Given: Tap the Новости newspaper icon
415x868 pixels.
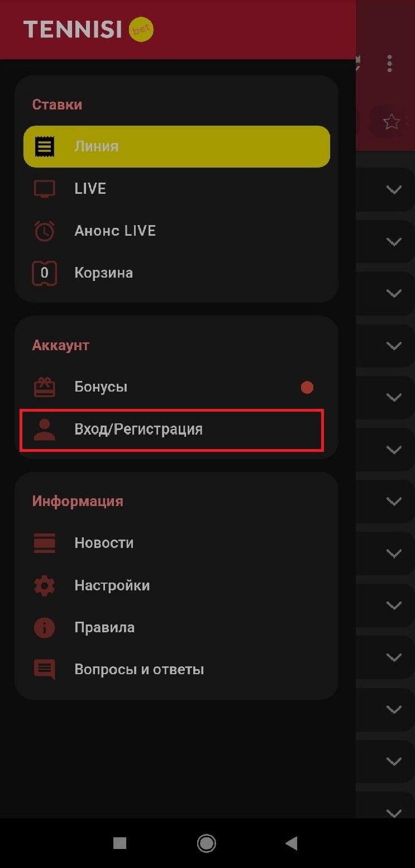Looking at the screenshot, I should [x=45, y=543].
